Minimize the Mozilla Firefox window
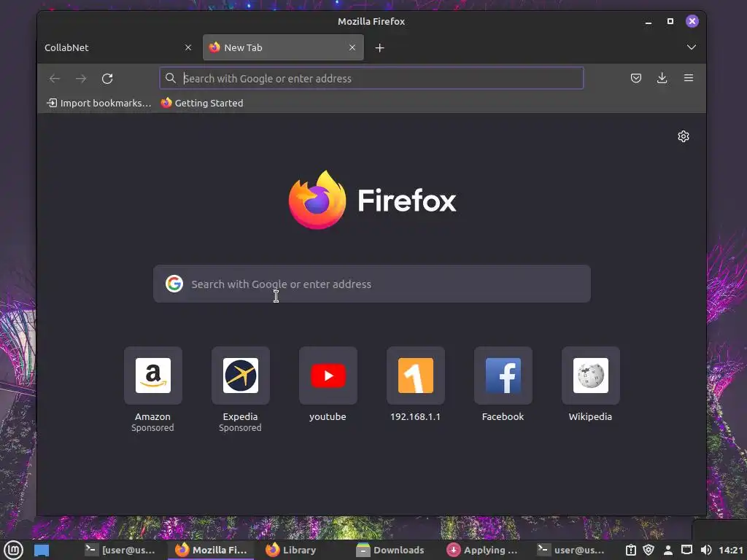This screenshot has width=747, height=560. (649, 21)
